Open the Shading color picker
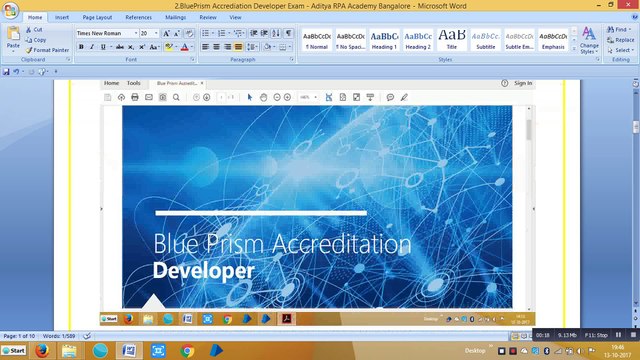Screen dimensions: 640x360 tap(269, 47)
